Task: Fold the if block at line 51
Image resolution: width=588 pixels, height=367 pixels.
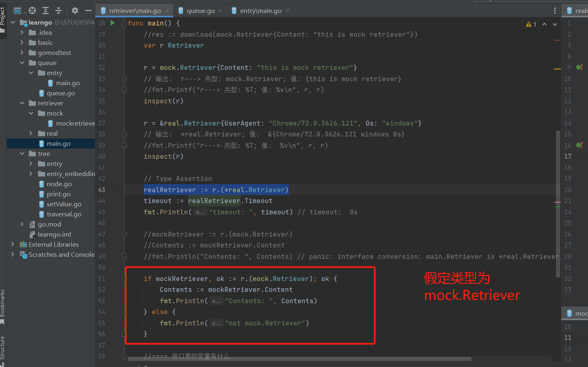Action: point(125,279)
